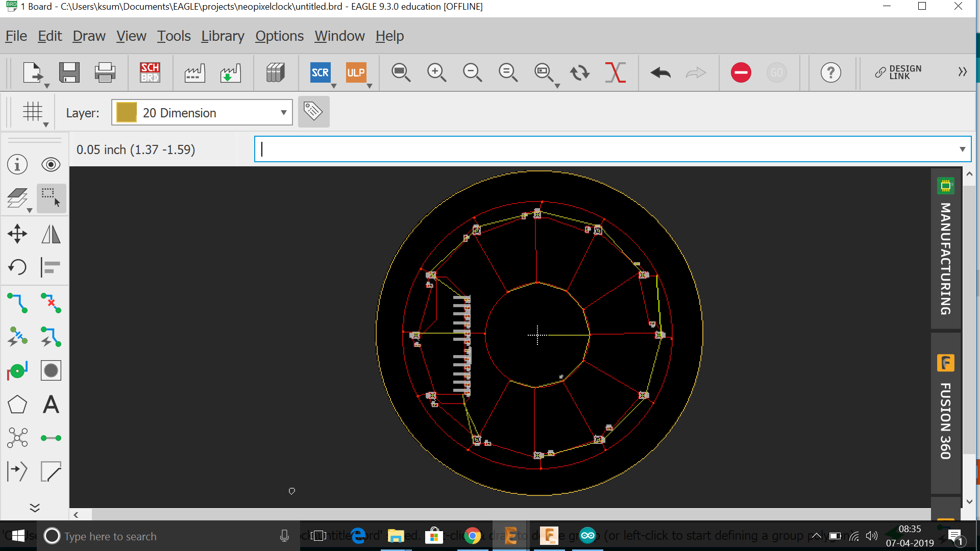Image resolution: width=980 pixels, height=551 pixels.
Task: Toggle the grid settings icon
Action: tap(33, 112)
